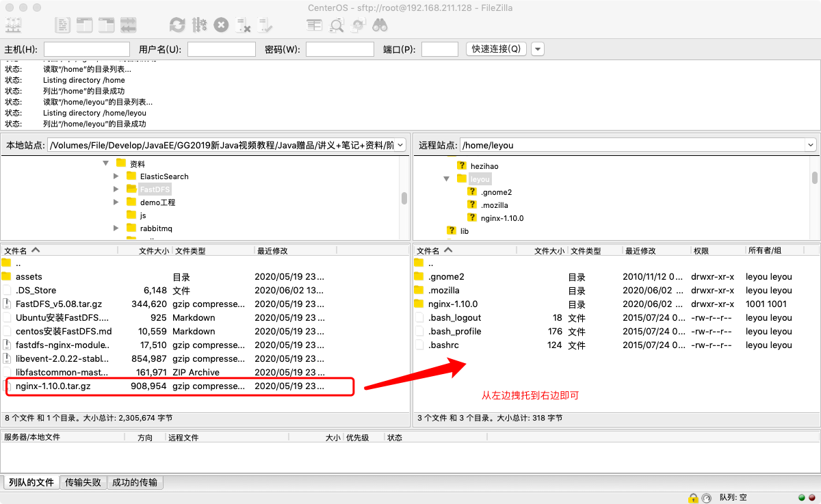Click the red activity indicator light
This screenshot has height=504, width=821.
click(x=811, y=497)
